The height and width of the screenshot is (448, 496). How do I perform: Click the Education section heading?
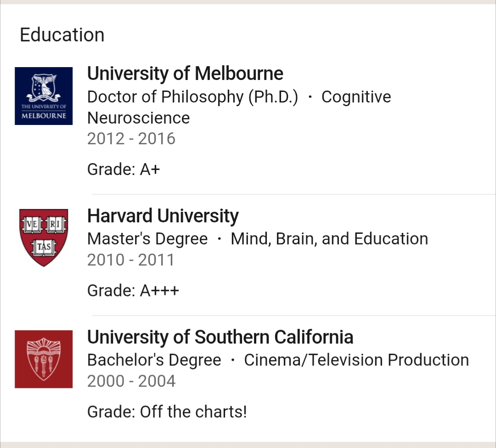pyautogui.click(x=62, y=35)
